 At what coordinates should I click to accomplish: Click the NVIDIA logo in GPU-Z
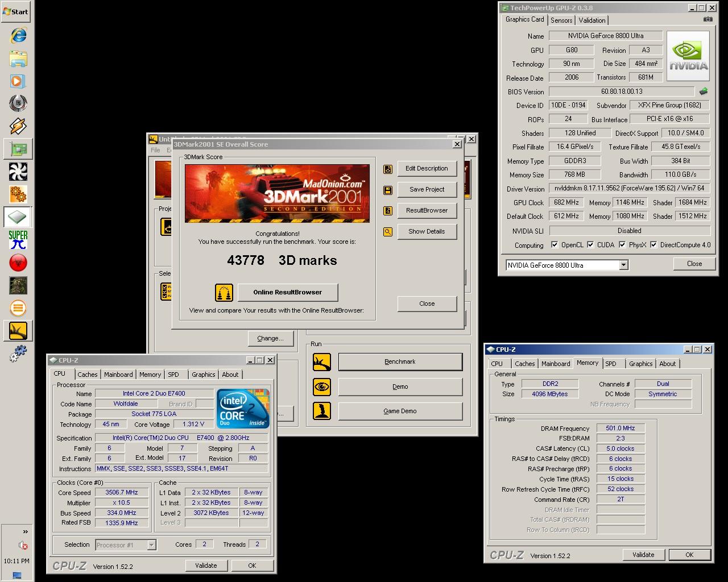[x=688, y=56]
